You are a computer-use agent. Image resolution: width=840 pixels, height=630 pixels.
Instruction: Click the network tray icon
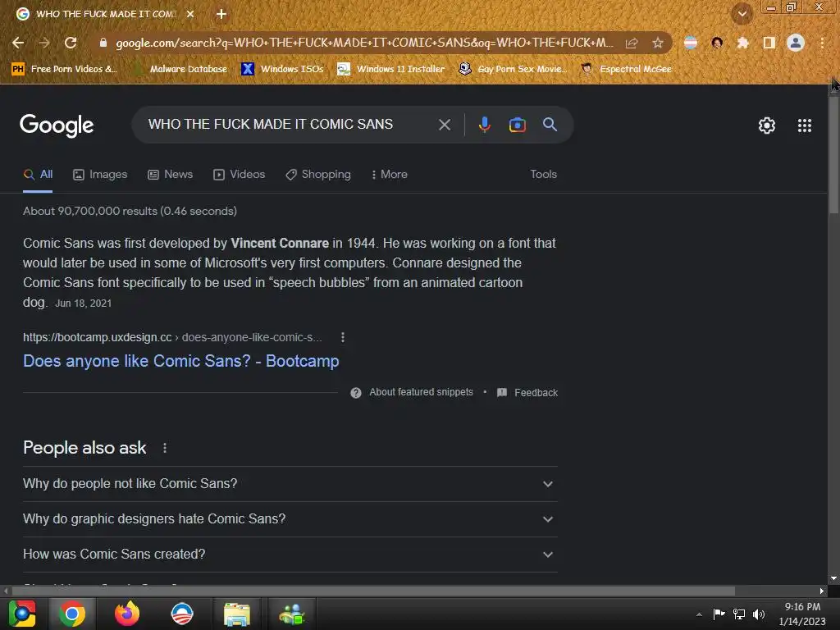[739, 614]
